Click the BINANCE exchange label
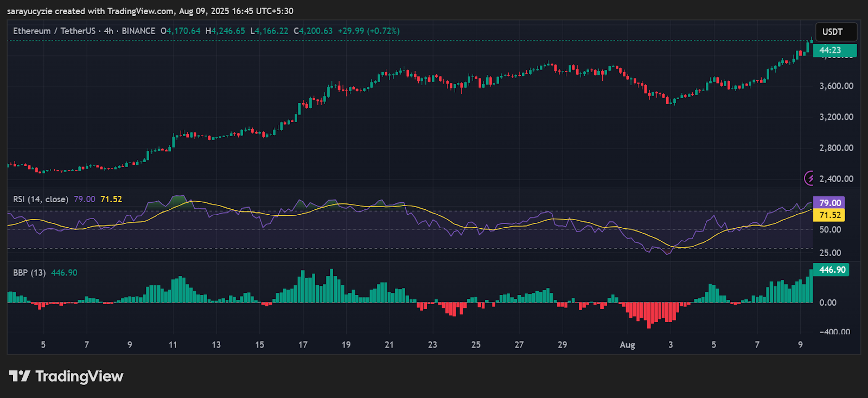Screen dimensions: 868x398 (138, 31)
